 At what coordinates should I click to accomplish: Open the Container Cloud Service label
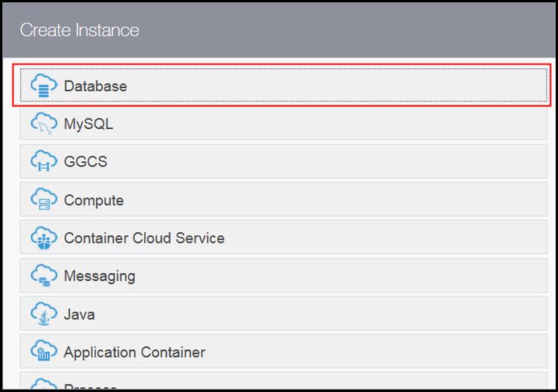tap(144, 238)
